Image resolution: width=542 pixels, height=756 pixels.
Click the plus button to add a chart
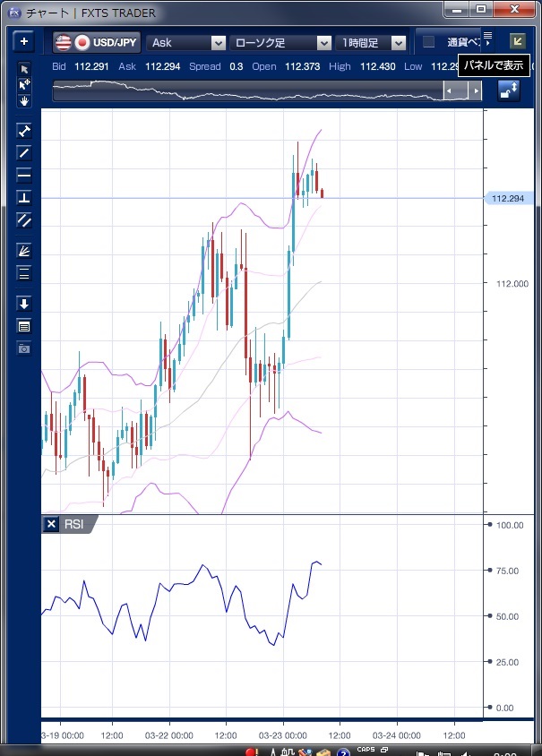coord(24,42)
